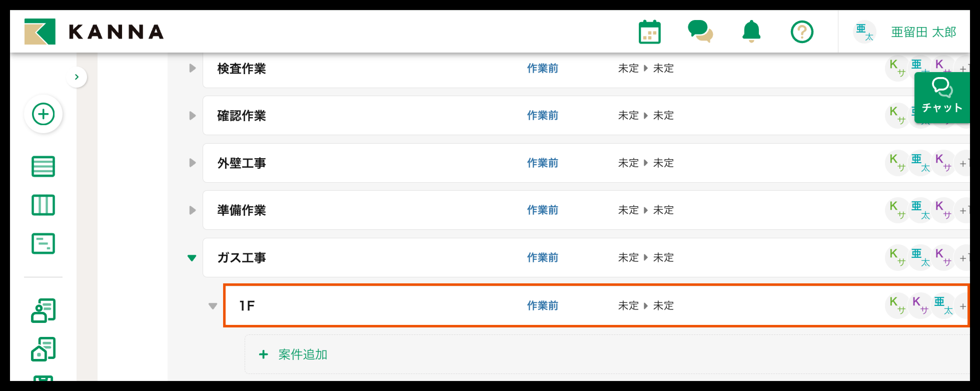This screenshot has height=391, width=980.
Task: Toggle the 1F row disclosure triangle
Action: coord(213,306)
